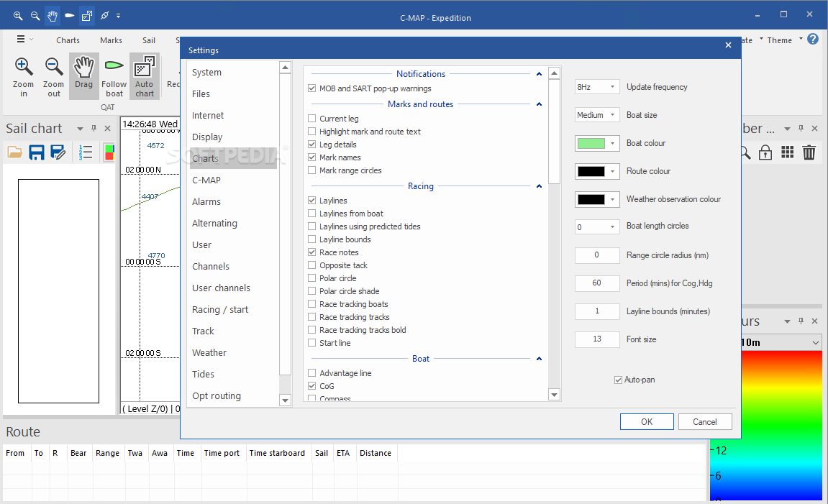Toggle the Auto-pan checkbox
Image resolution: width=828 pixels, height=504 pixels.
(619, 380)
